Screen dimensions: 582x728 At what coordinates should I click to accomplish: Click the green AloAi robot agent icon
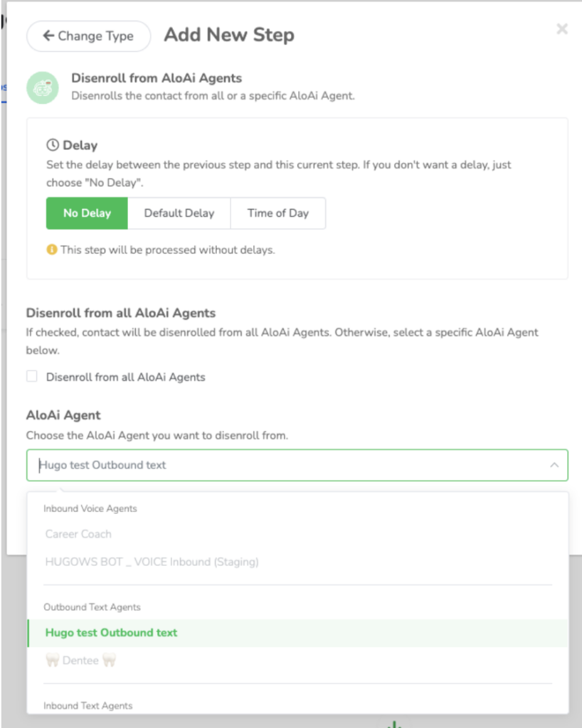tap(42, 87)
